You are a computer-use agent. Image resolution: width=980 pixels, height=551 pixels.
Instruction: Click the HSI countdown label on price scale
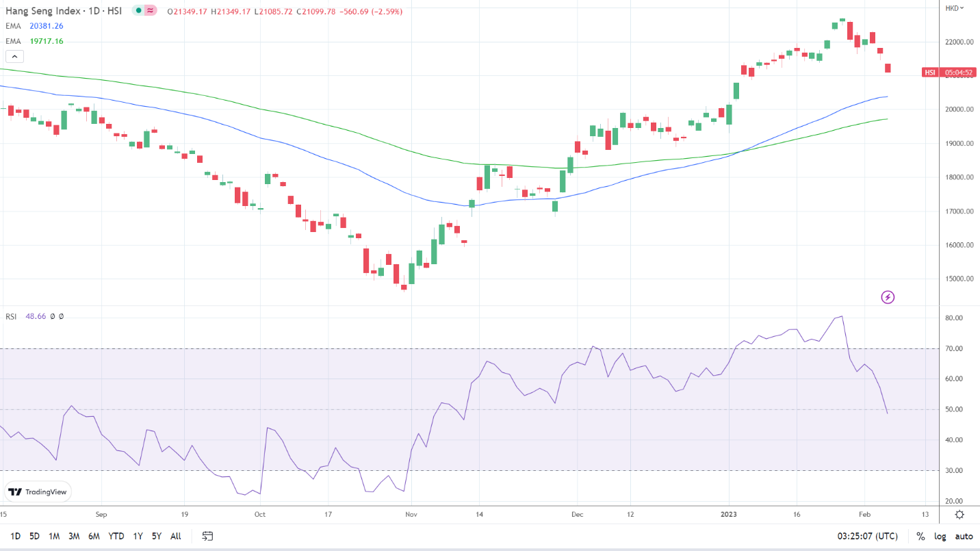click(950, 73)
